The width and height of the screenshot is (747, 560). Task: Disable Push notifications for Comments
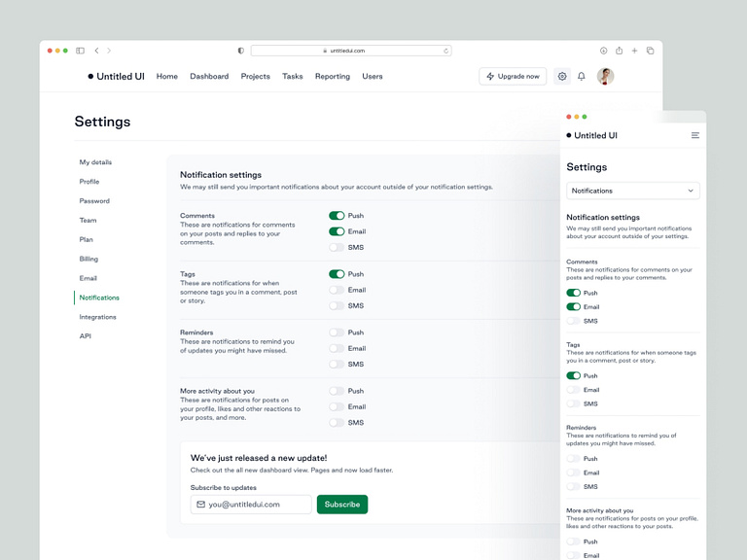[337, 216]
